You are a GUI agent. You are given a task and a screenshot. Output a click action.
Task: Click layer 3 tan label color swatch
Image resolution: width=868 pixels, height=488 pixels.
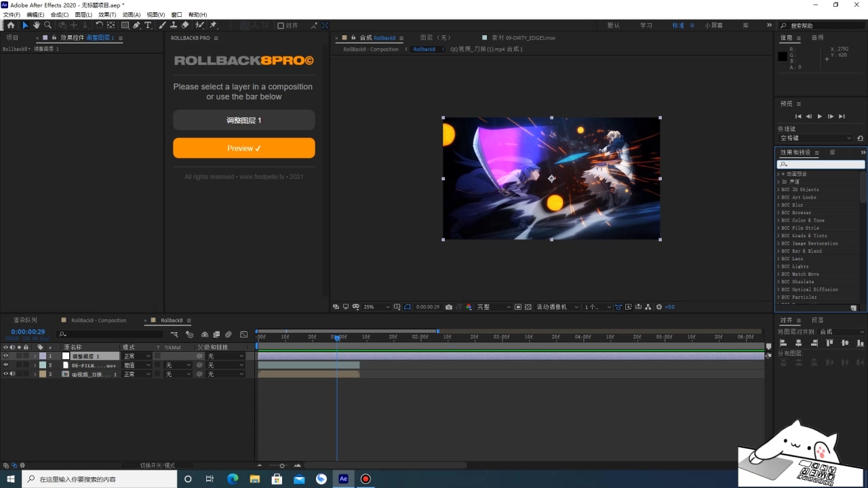click(x=43, y=373)
